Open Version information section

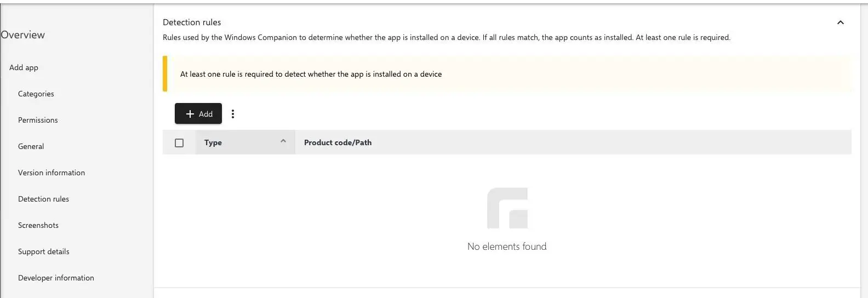pos(52,173)
